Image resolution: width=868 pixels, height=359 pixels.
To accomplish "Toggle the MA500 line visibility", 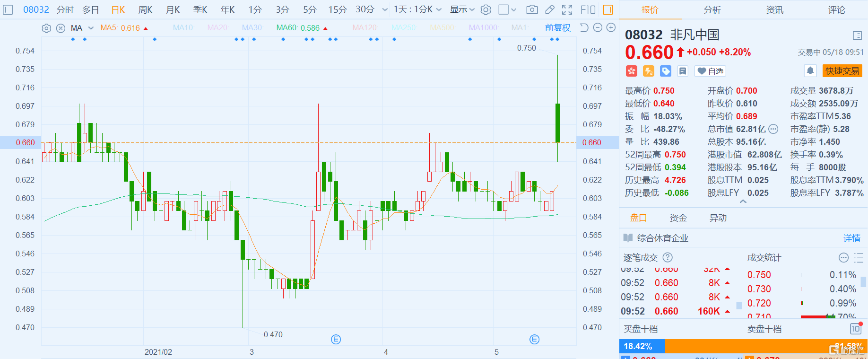I will 442,28.
